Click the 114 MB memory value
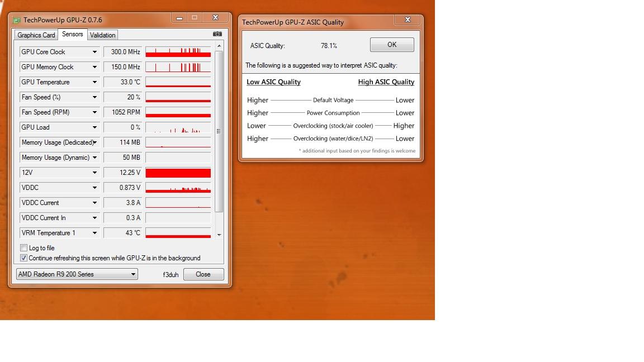The image size is (644, 362). (x=122, y=142)
